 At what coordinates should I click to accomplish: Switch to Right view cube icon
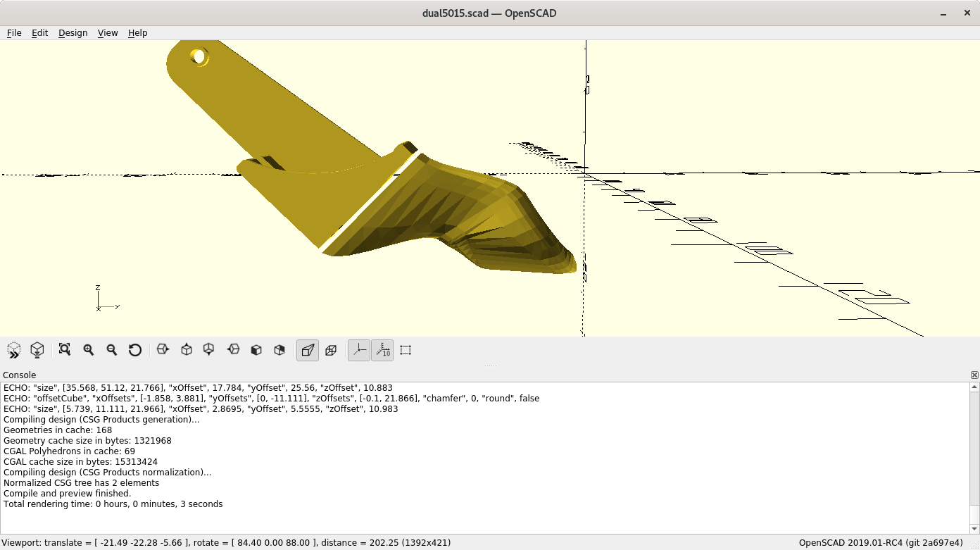point(163,350)
